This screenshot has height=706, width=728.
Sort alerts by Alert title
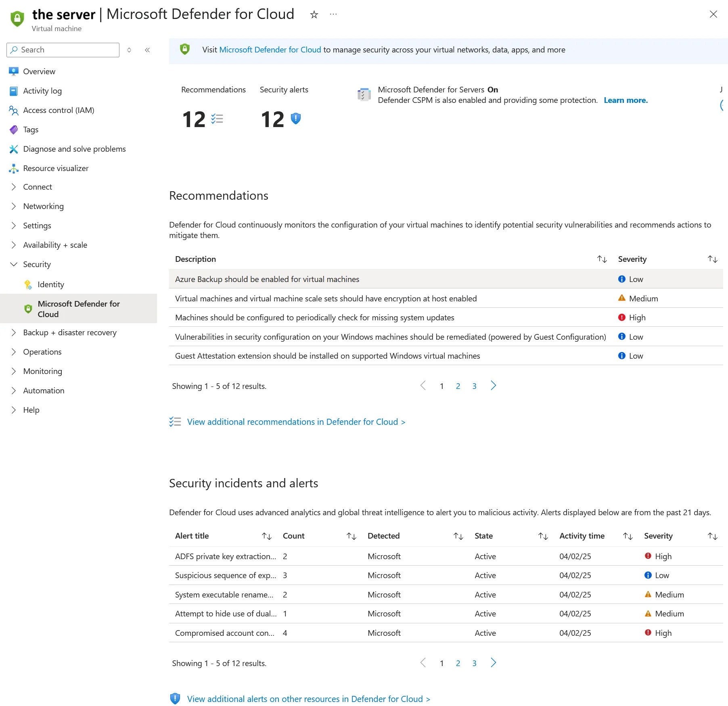click(267, 536)
